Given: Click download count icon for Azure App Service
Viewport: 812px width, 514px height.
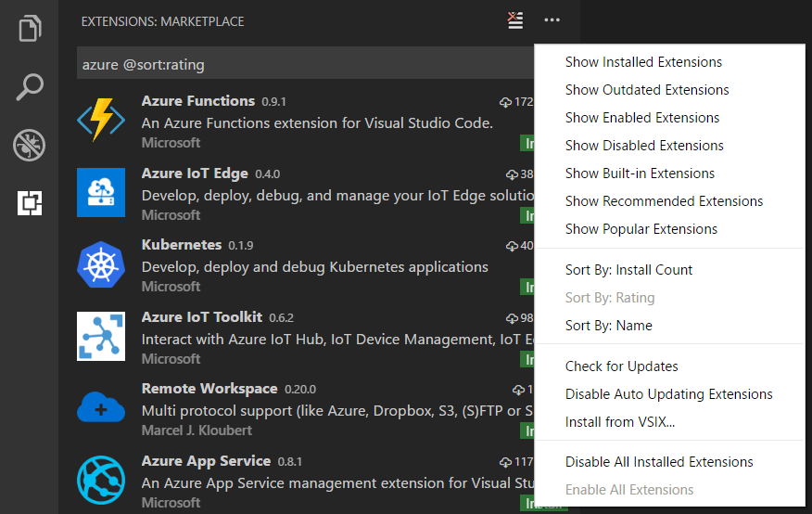Looking at the screenshot, I should coord(505,462).
